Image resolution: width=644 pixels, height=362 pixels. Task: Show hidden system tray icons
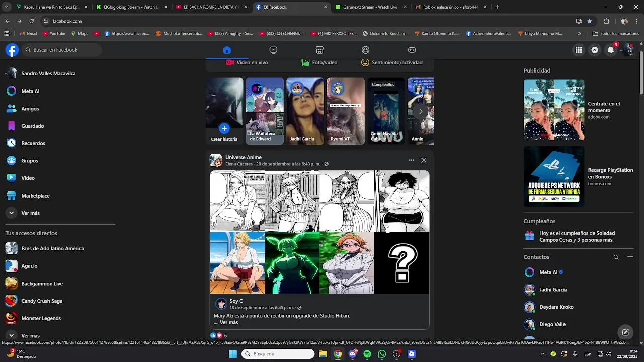click(x=542, y=354)
